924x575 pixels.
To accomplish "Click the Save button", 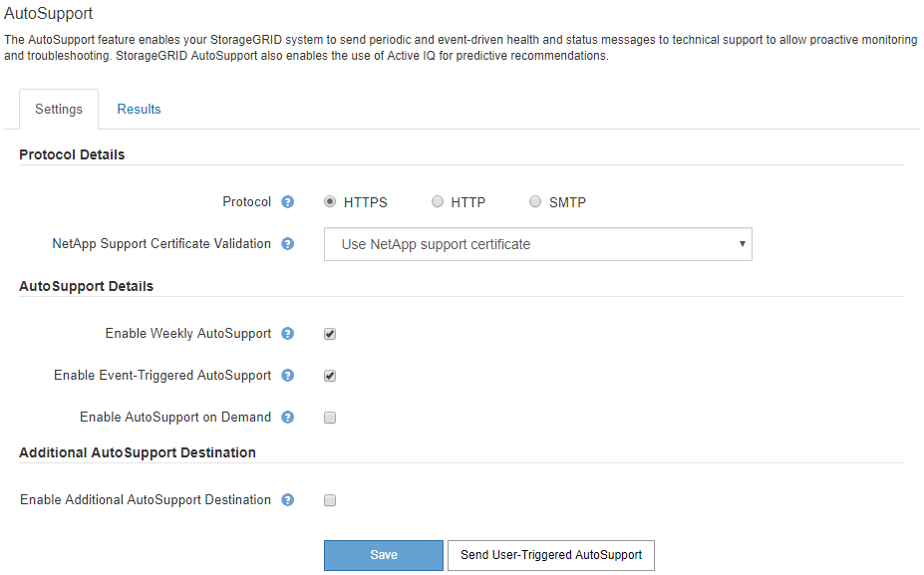I will [383, 555].
